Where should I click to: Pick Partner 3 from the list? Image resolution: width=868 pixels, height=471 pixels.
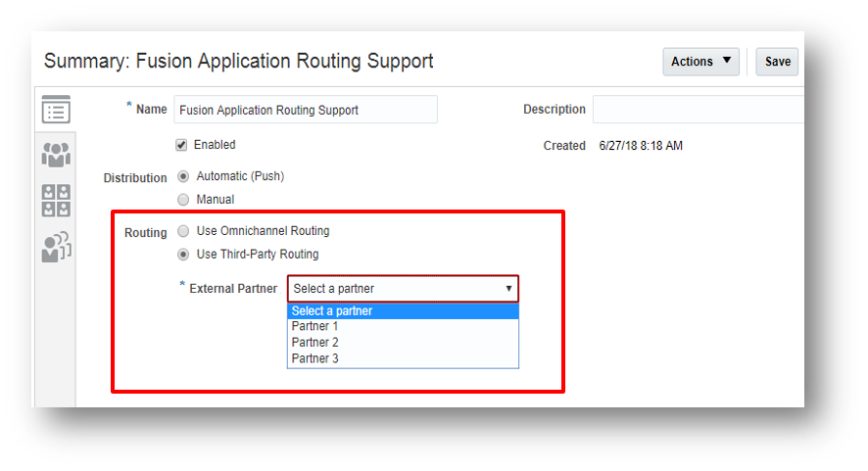pyautogui.click(x=403, y=358)
